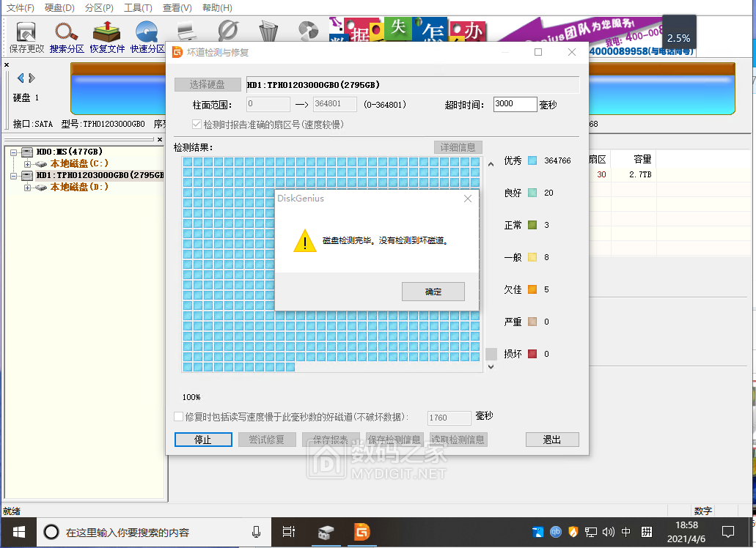The width and height of the screenshot is (756, 548).
Task: Toggle 检测时报告准确的扇区号 checkbox
Action: pos(197,125)
